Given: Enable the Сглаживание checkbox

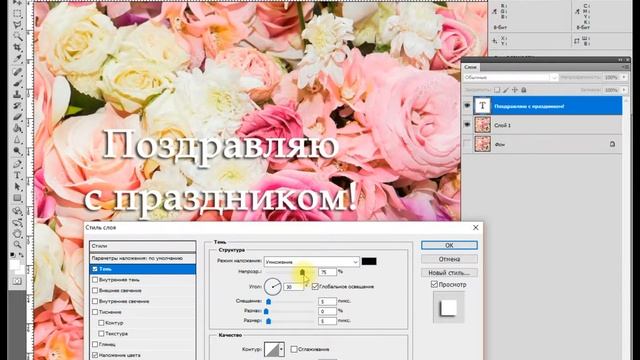Looking at the screenshot, I should click(x=294, y=349).
